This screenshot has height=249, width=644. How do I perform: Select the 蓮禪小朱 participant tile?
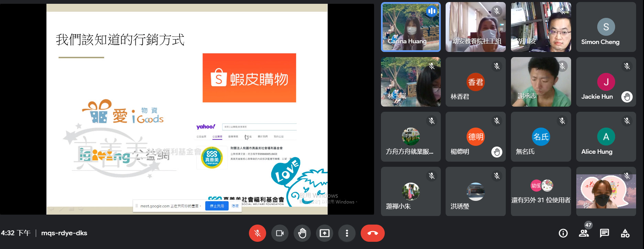411,192
